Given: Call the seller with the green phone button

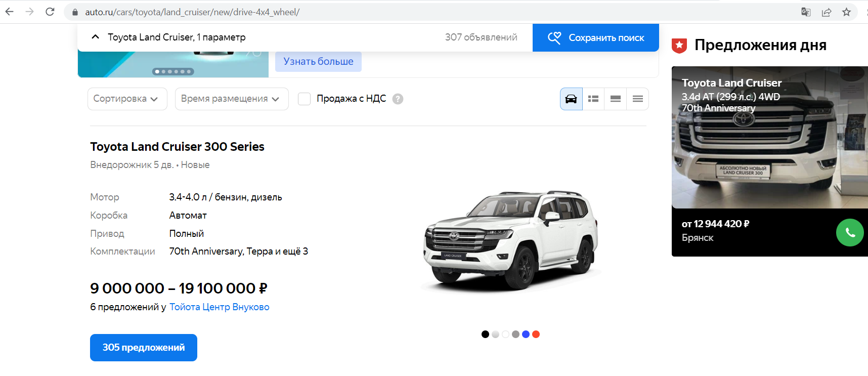Looking at the screenshot, I should [x=850, y=233].
